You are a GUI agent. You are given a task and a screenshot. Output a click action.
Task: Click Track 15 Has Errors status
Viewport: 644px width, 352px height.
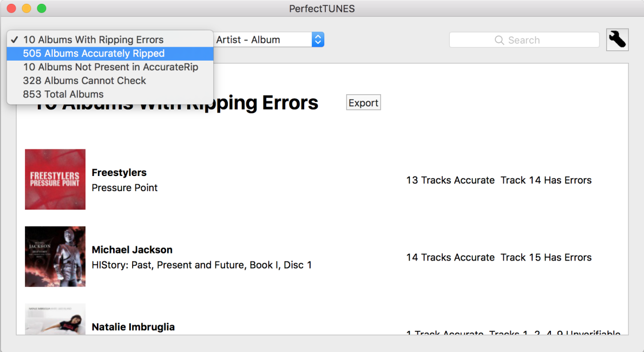(x=546, y=258)
